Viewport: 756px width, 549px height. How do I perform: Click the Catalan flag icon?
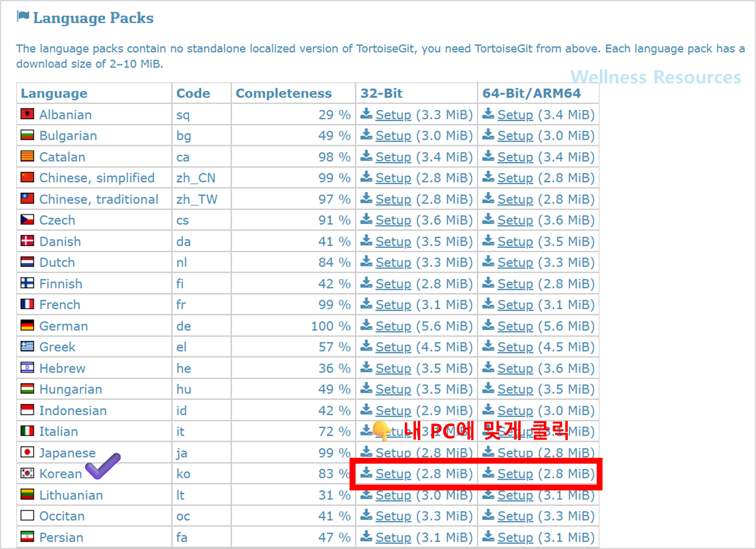click(x=27, y=156)
